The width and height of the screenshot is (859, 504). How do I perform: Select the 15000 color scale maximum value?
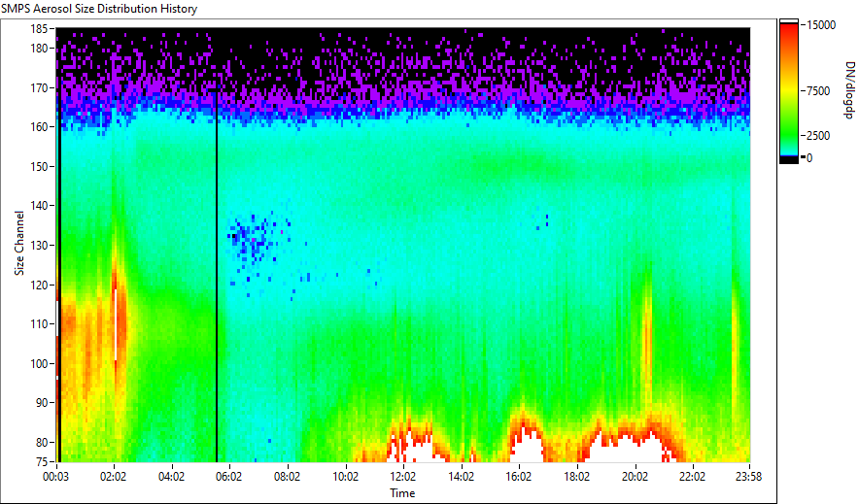point(821,25)
